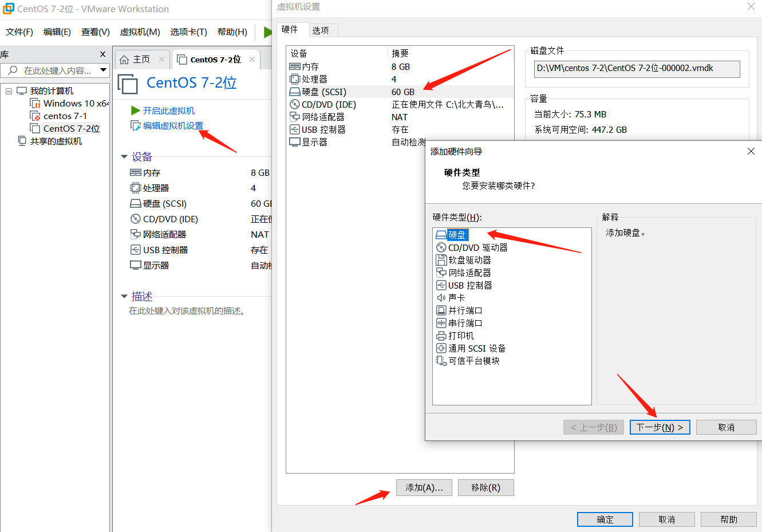Click the 打印机 printer icon in wizard

pos(441,336)
